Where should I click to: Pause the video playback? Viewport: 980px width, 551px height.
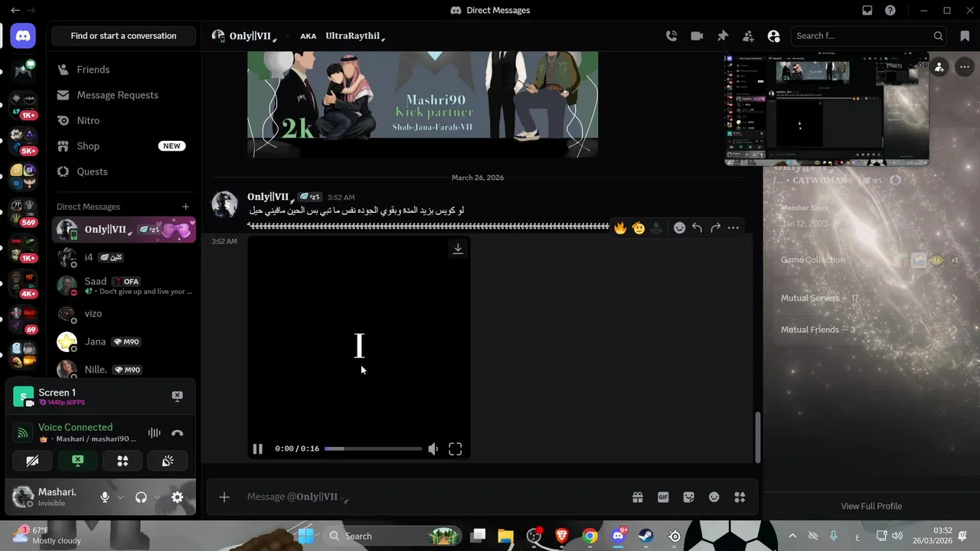point(258,449)
